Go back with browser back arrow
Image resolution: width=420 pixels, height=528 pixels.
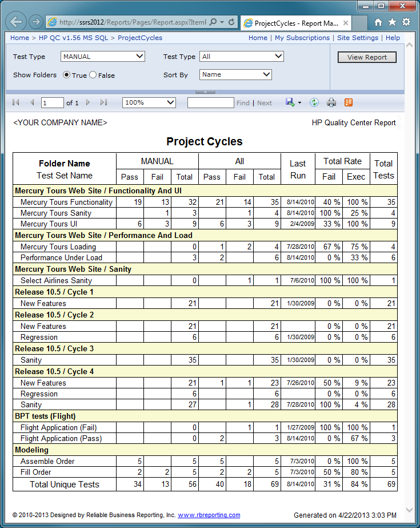click(16, 22)
